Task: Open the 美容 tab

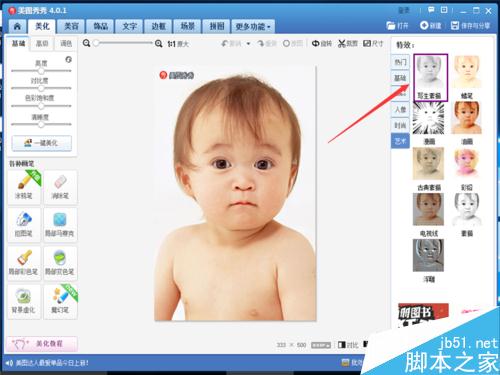Action: pyautogui.click(x=71, y=26)
